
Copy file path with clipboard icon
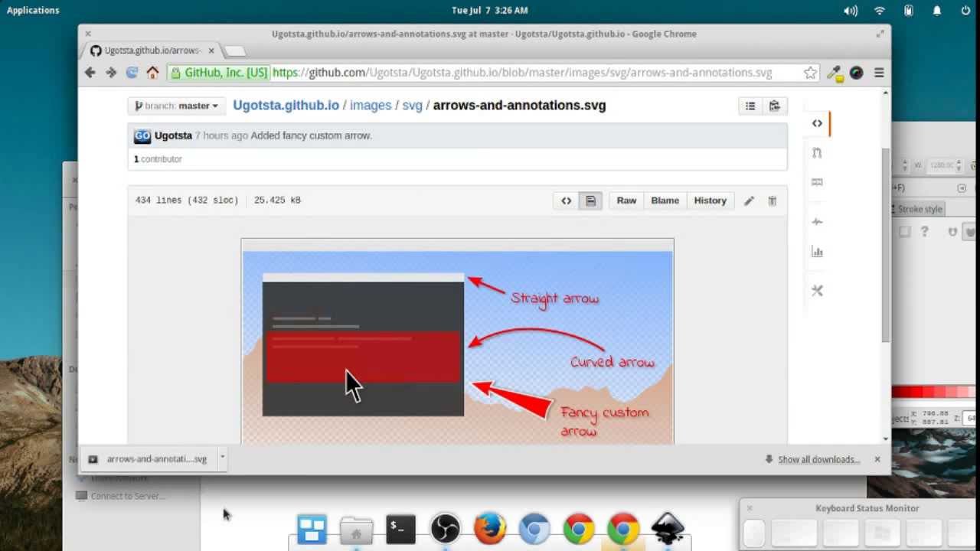click(x=775, y=106)
